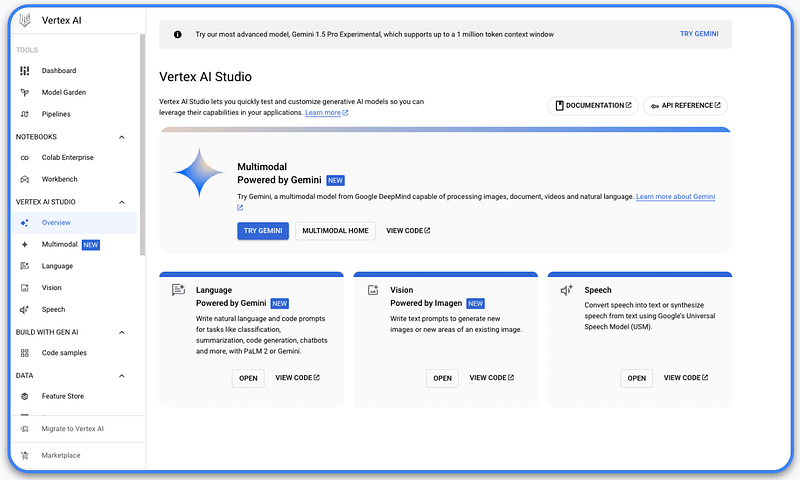Click the Language card chat icon

[178, 290]
